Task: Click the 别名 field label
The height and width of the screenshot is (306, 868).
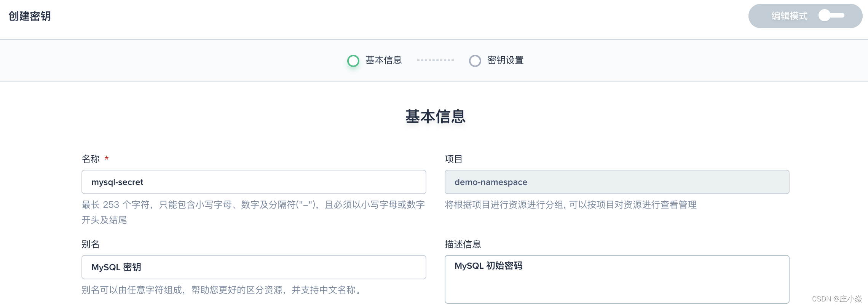Action: pos(91,244)
